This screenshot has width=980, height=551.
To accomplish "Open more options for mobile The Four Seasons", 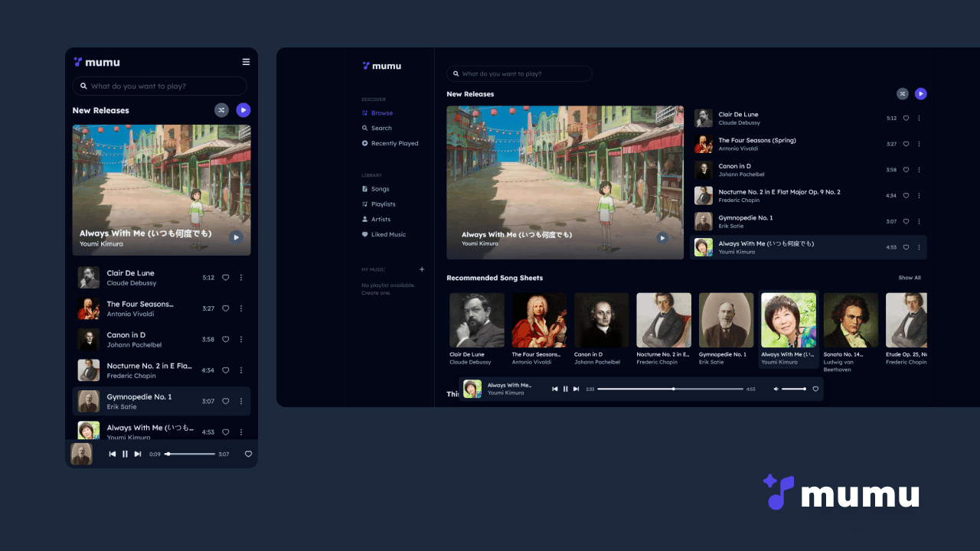I will click(241, 308).
